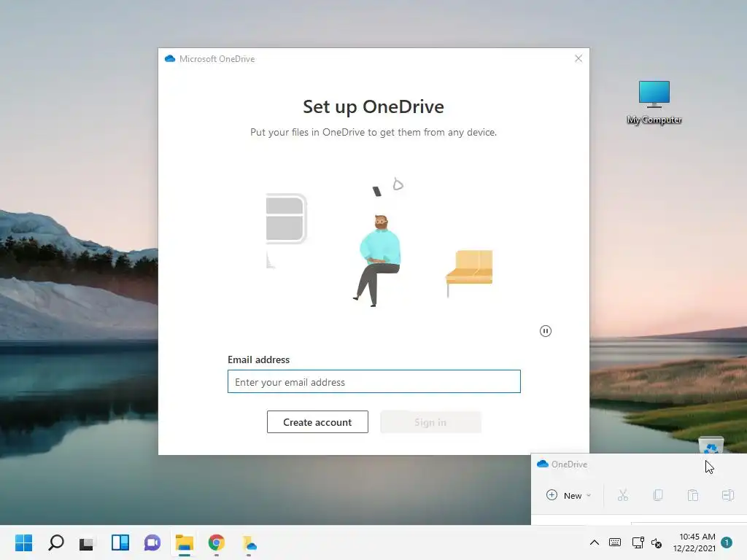The width and height of the screenshot is (747, 560).
Task: Click the muted volume tray icon
Action: tap(657, 542)
